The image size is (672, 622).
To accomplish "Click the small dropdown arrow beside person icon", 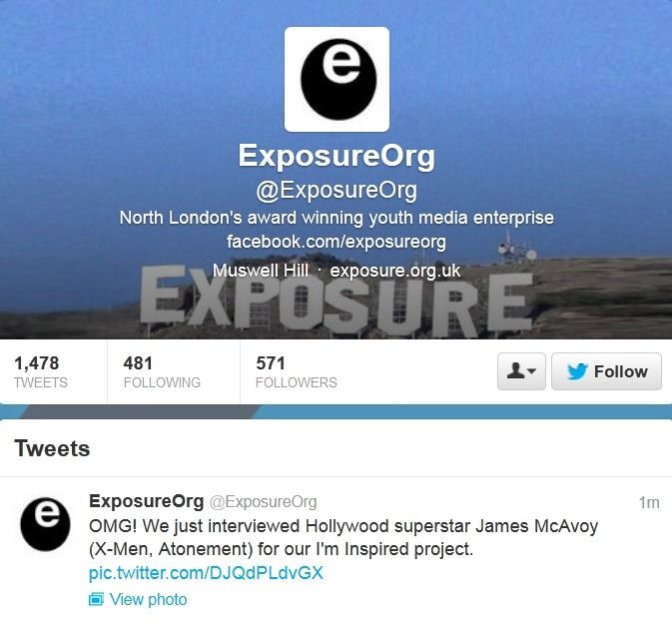I will 531,371.
